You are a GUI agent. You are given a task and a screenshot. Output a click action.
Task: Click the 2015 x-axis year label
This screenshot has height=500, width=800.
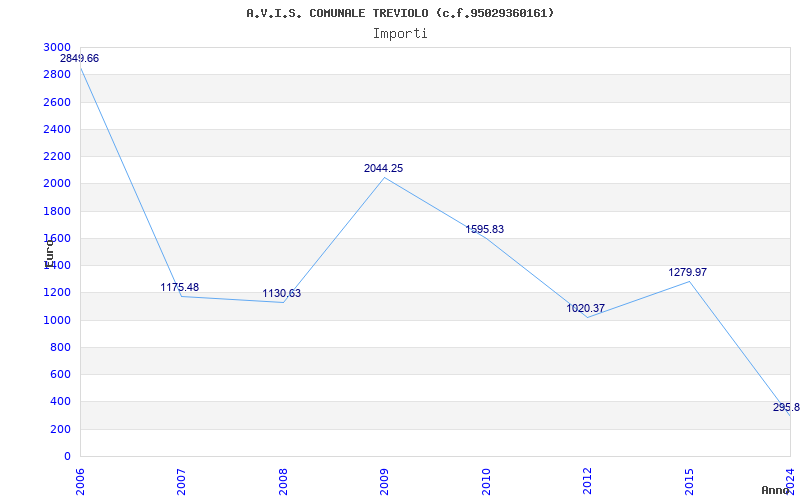[x=689, y=481]
